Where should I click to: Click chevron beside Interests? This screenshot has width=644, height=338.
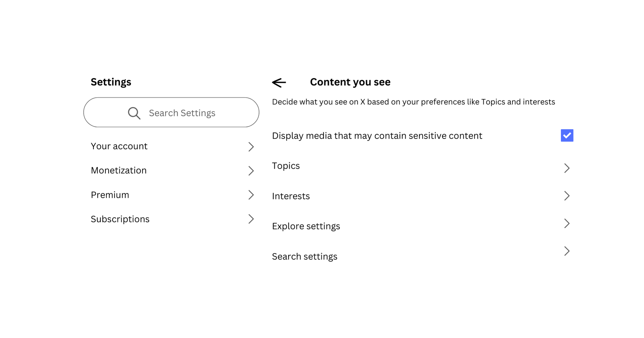tap(567, 196)
